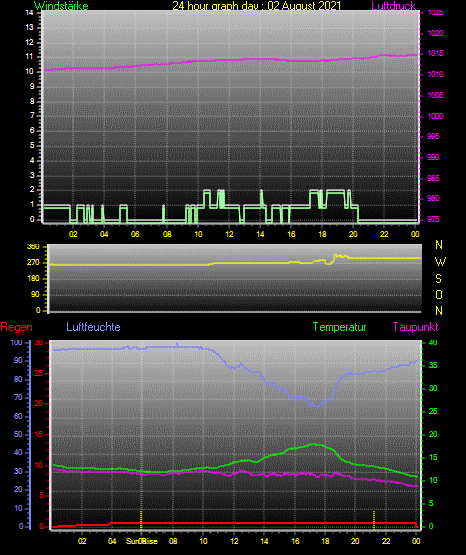The width and height of the screenshot is (466, 555).
Task: Click the 18 hour tick on the bottom chart
Action: click(325, 541)
